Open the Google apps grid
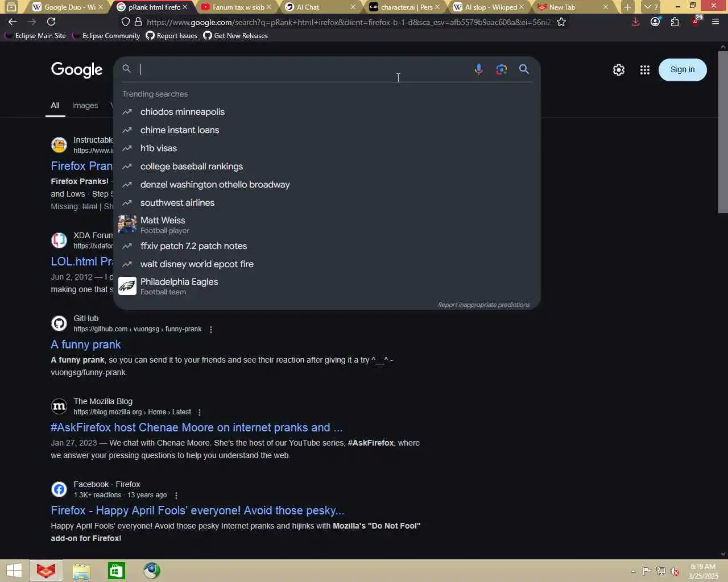 644,70
